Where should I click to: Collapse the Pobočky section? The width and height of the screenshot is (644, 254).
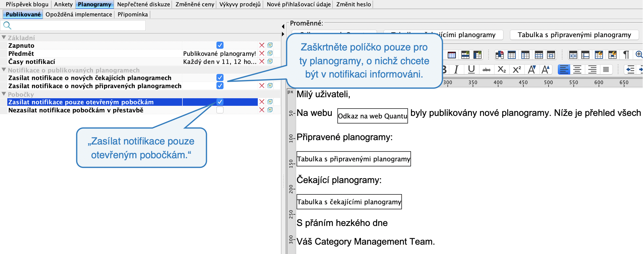[4, 94]
